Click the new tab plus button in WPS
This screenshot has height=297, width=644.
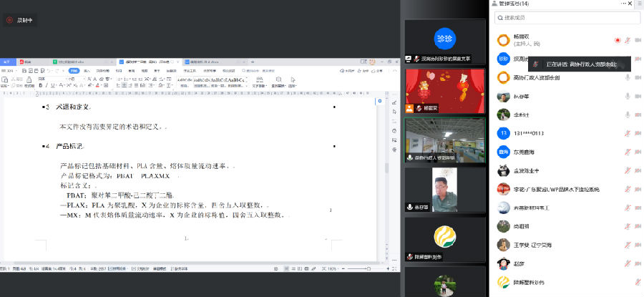coord(253,62)
